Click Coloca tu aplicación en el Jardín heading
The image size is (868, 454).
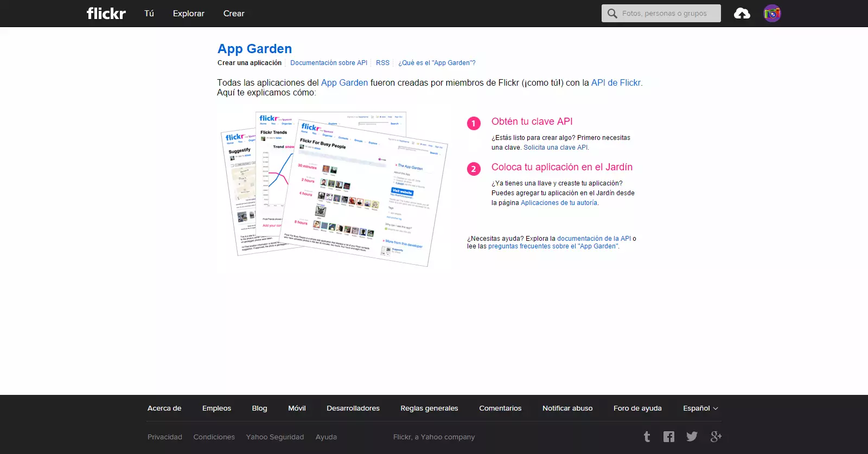[562, 167]
